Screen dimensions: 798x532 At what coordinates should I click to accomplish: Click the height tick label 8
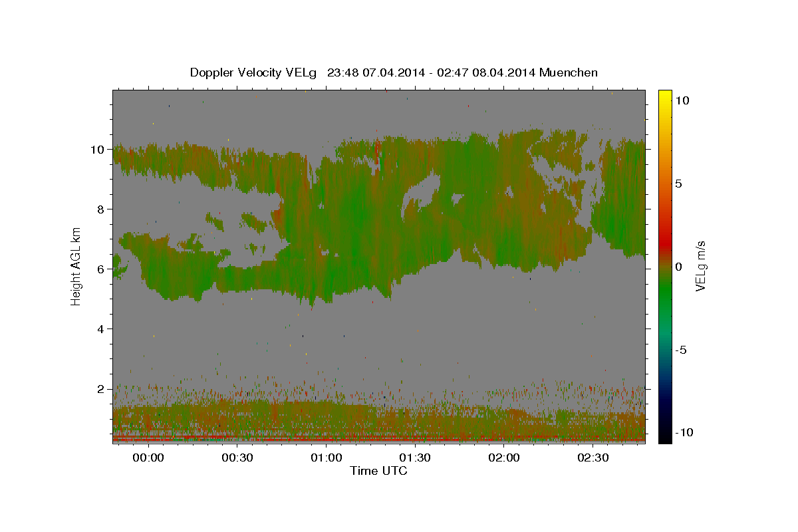point(101,209)
